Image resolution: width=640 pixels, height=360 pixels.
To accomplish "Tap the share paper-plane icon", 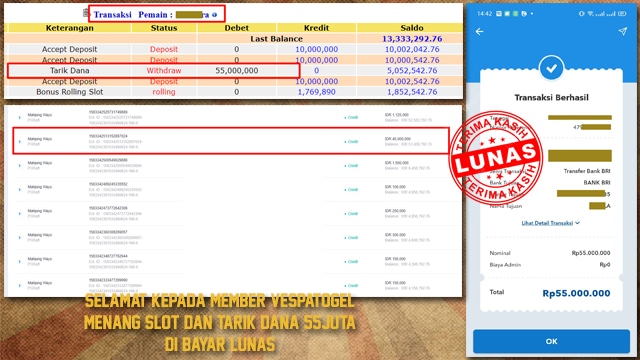I will click(622, 31).
